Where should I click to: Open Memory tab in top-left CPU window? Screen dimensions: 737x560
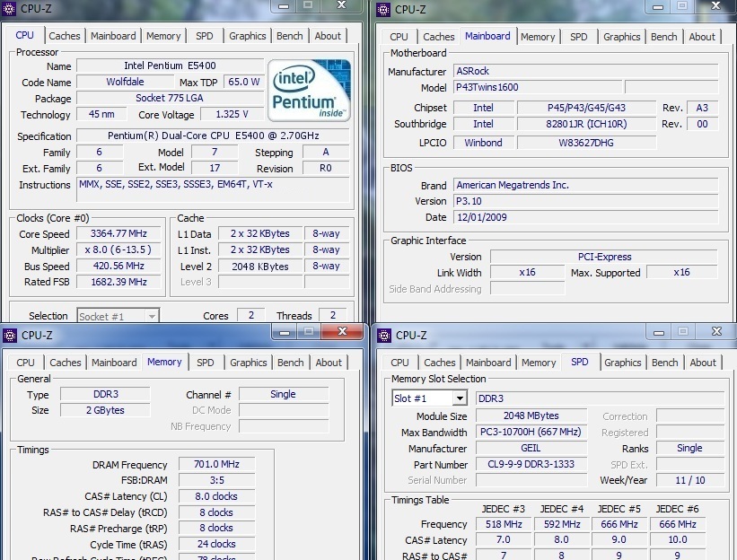(163, 36)
